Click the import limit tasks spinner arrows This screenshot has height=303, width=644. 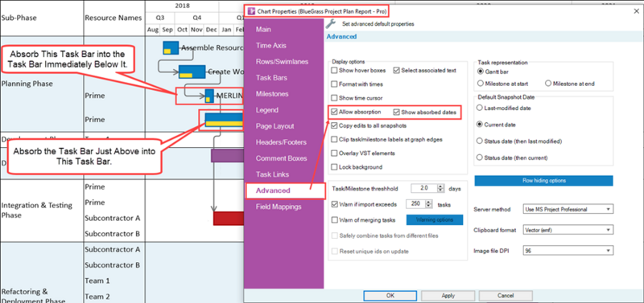[429, 204]
